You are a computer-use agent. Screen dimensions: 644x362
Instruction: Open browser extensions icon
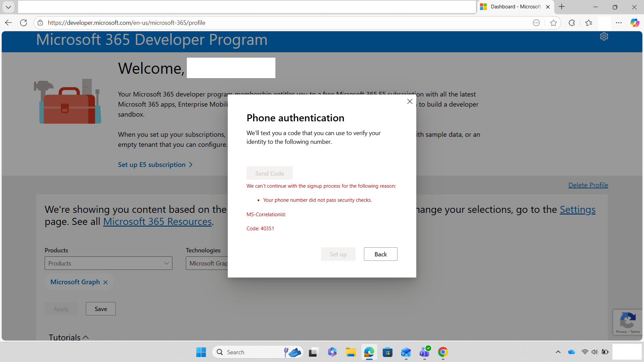pos(572,23)
